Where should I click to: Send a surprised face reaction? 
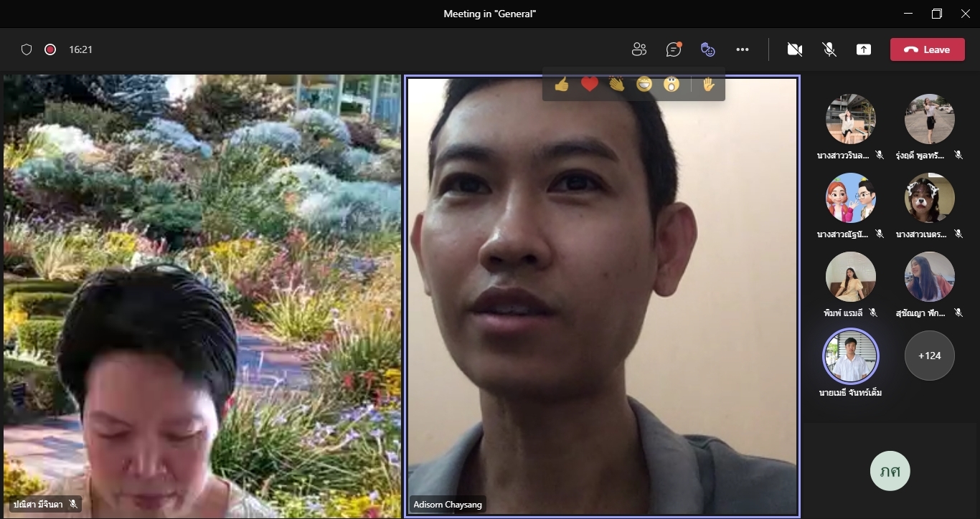[672, 85]
